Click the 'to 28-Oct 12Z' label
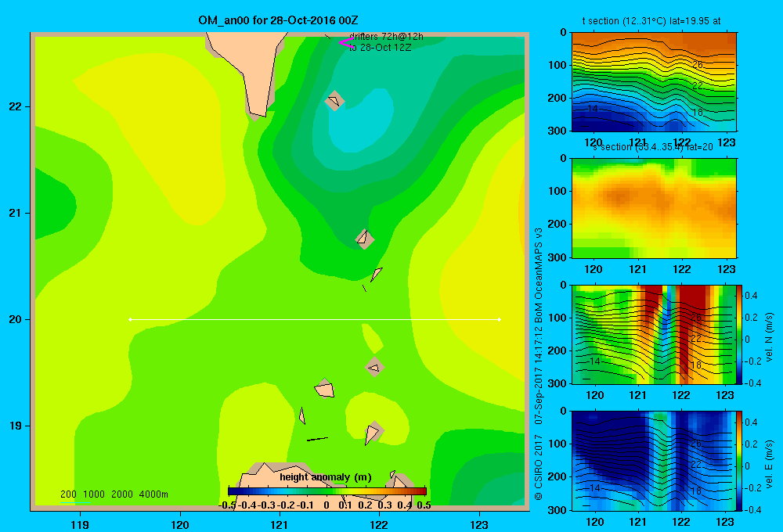 point(380,48)
